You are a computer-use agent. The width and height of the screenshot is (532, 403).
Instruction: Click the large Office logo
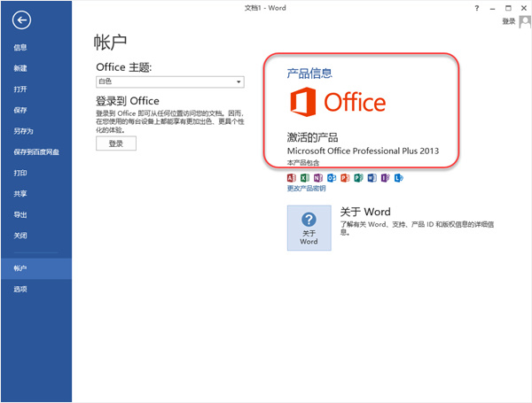(338, 102)
